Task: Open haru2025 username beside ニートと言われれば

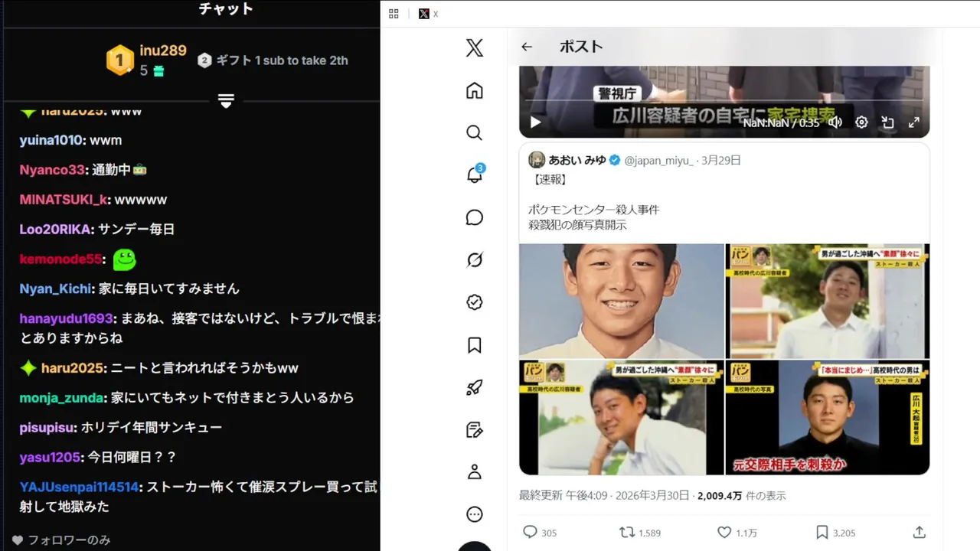Action: click(73, 368)
